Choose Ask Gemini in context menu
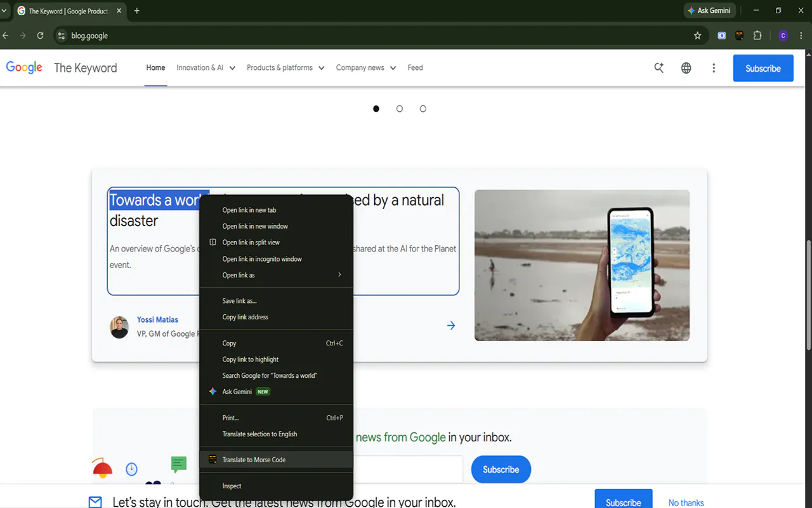812x508 pixels. click(276, 392)
